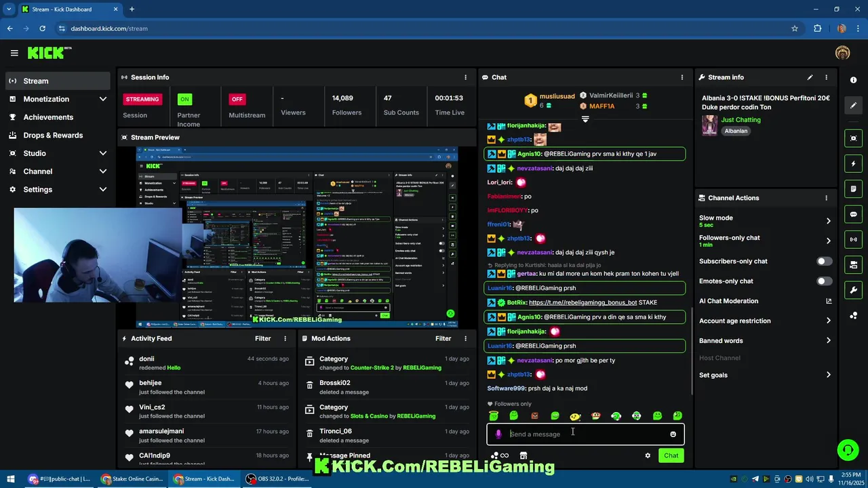Click the broadcast signal icon in right sidebar
This screenshot has height=488, width=868.
853,239
